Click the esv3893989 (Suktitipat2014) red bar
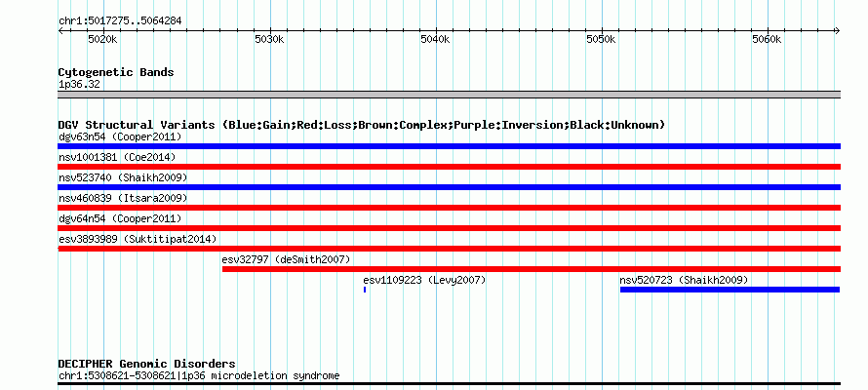 [x=449, y=249]
